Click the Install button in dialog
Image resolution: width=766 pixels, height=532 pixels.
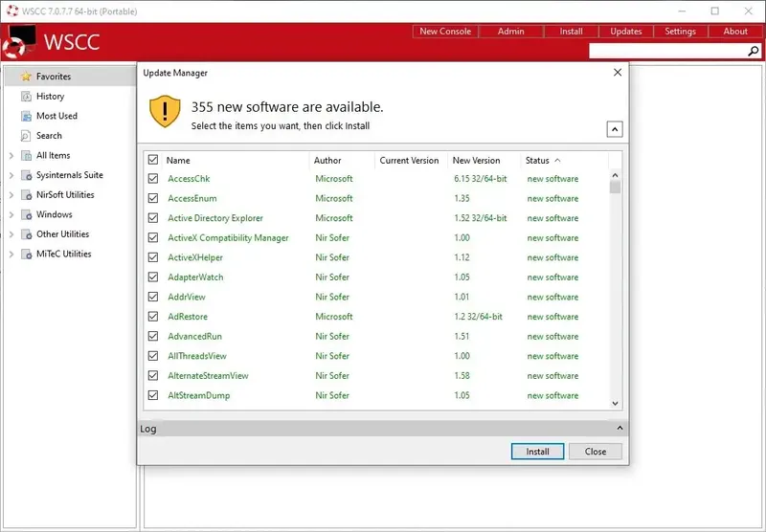click(x=537, y=452)
